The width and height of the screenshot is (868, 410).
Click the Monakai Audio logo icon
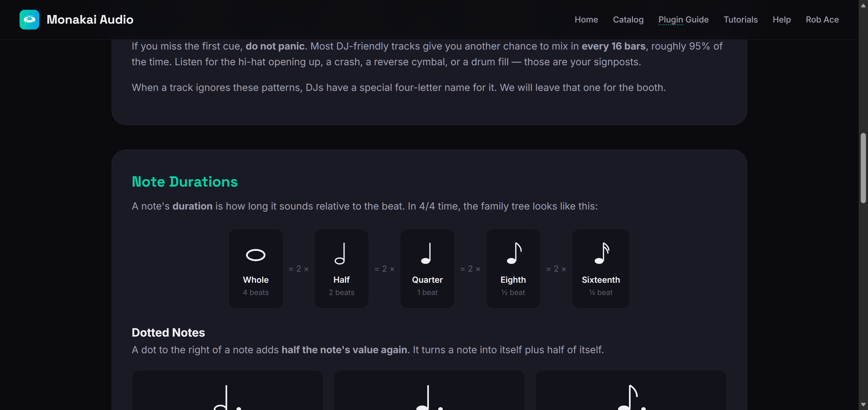[29, 20]
